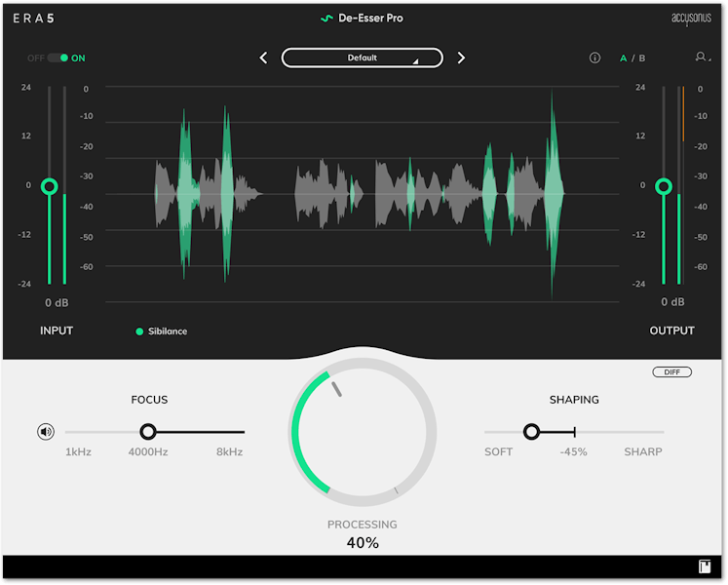Click the SHARP label on Shaping slider
Image resolution: width=728 pixels, height=585 pixels.
[x=643, y=451]
